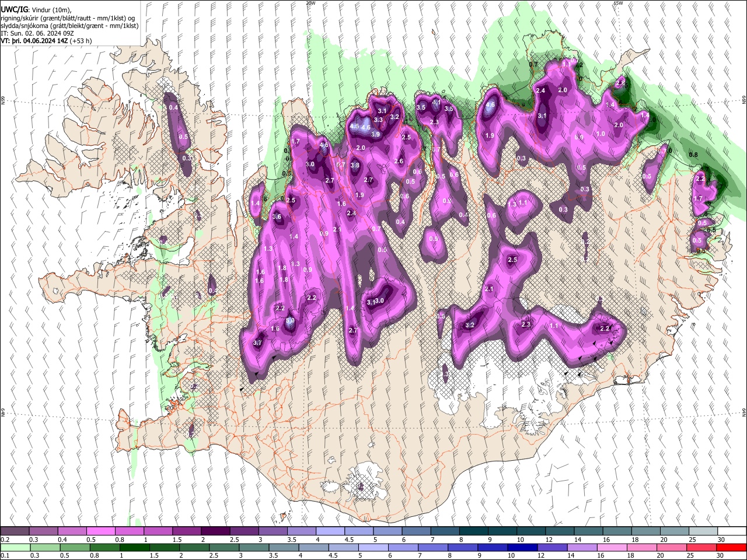
Task: Click lower legend swatch between 0.3 and 0.5
Action: point(44,547)
